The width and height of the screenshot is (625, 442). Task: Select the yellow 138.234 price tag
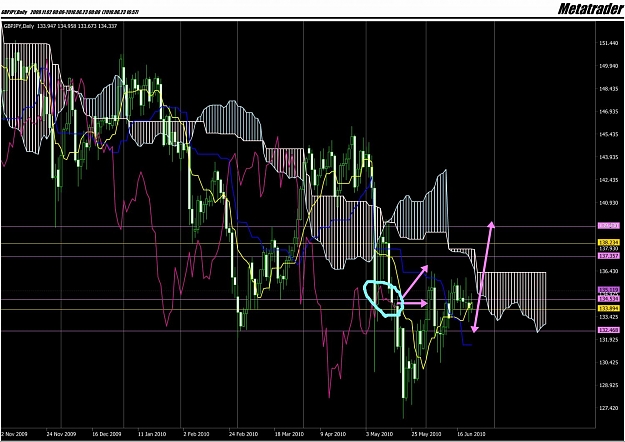click(x=609, y=242)
